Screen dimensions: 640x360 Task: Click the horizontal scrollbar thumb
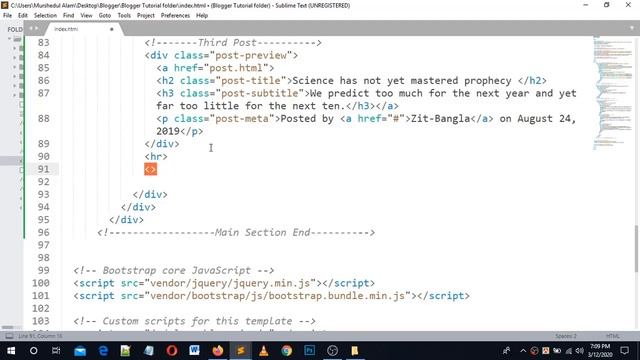point(7,327)
